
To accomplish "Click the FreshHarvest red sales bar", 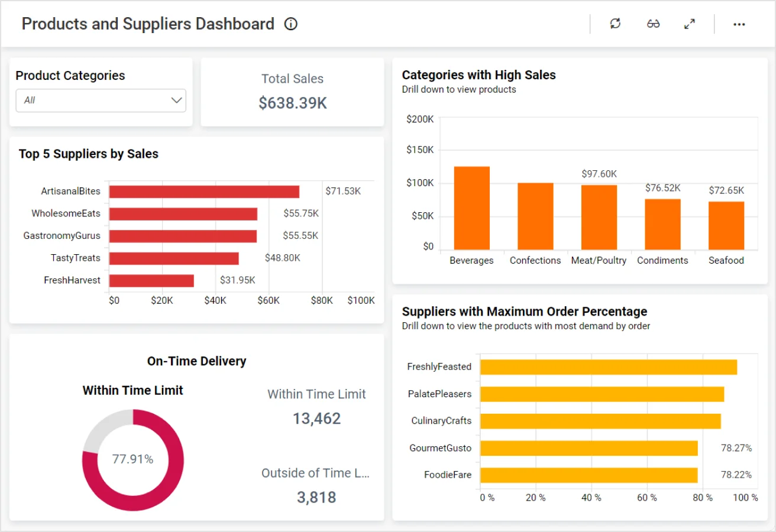I will click(151, 281).
